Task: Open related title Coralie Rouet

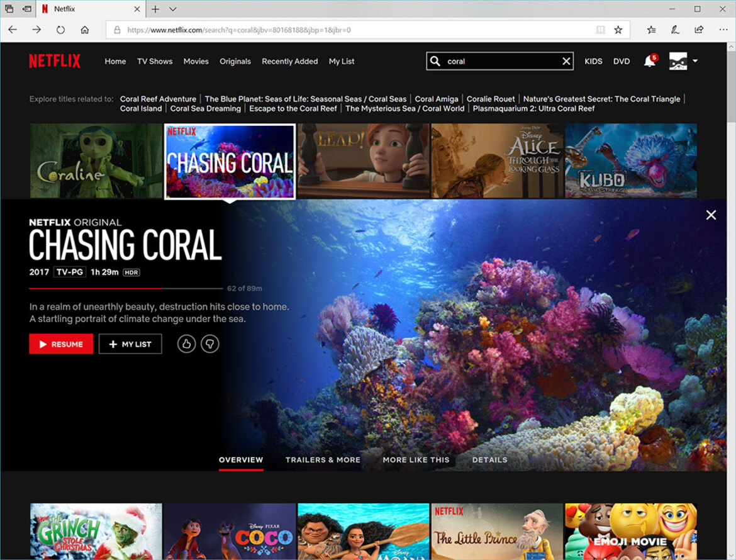Action: tap(491, 99)
